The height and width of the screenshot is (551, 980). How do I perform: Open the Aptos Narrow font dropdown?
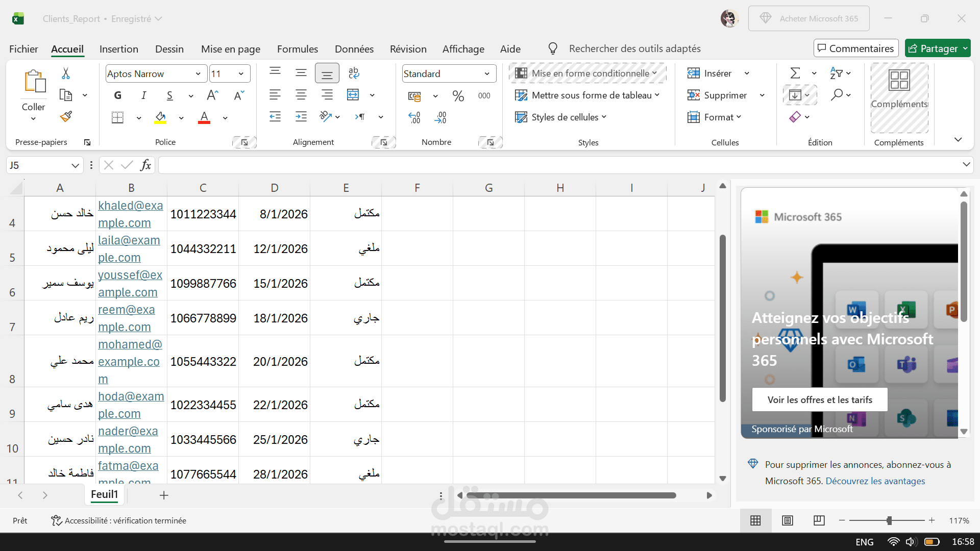(x=198, y=74)
